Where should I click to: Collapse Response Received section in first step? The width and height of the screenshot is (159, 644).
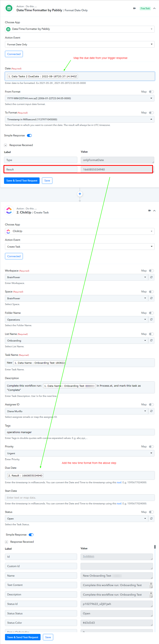5,145
